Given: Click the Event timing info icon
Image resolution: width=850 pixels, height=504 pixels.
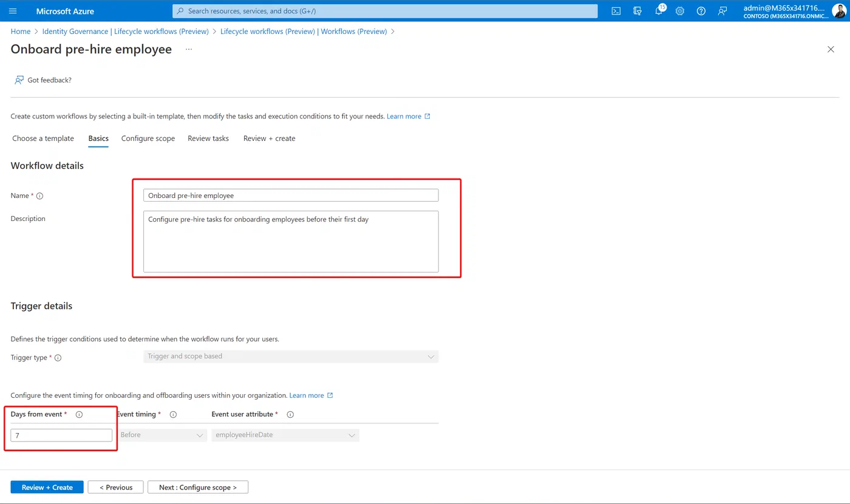Looking at the screenshot, I should (x=173, y=415).
